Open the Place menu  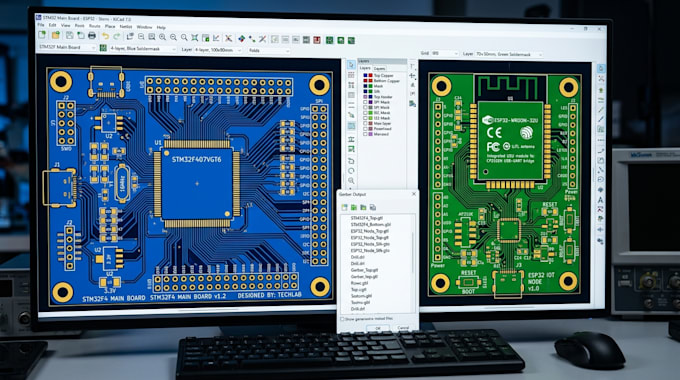110,26
